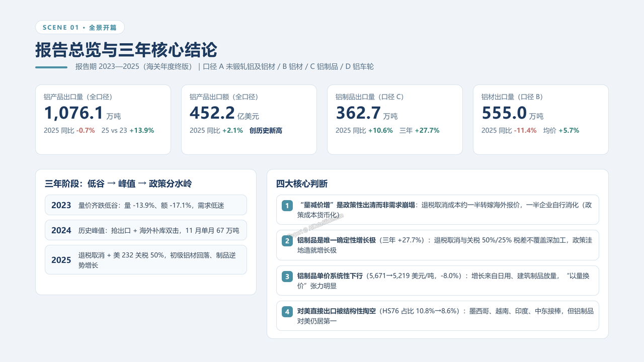Click the label 铝产品出口量（全口径）
The width and height of the screenshot is (644, 362).
click(77, 97)
